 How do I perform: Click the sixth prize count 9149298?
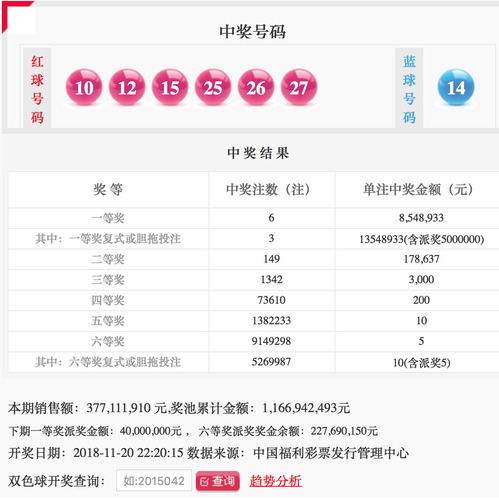pyautogui.click(x=271, y=341)
